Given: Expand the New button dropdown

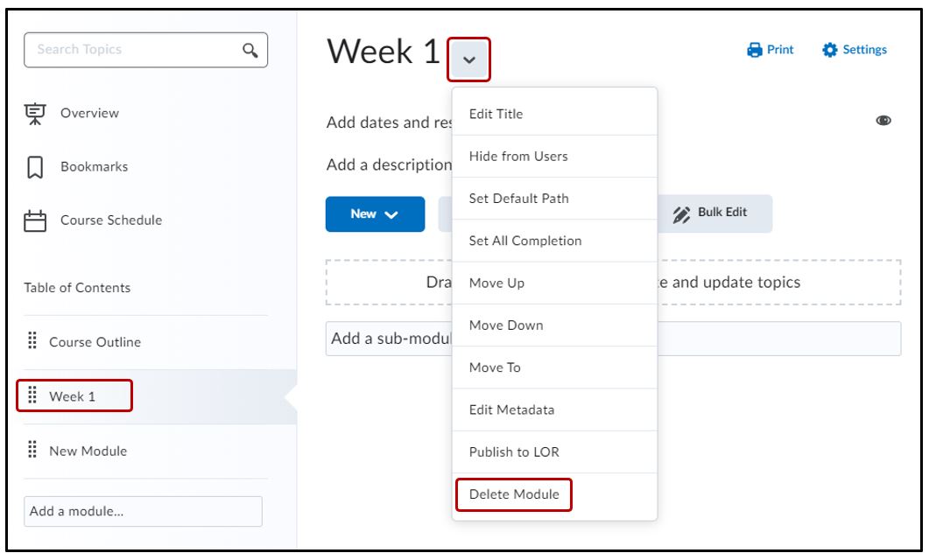Looking at the screenshot, I should point(375,214).
